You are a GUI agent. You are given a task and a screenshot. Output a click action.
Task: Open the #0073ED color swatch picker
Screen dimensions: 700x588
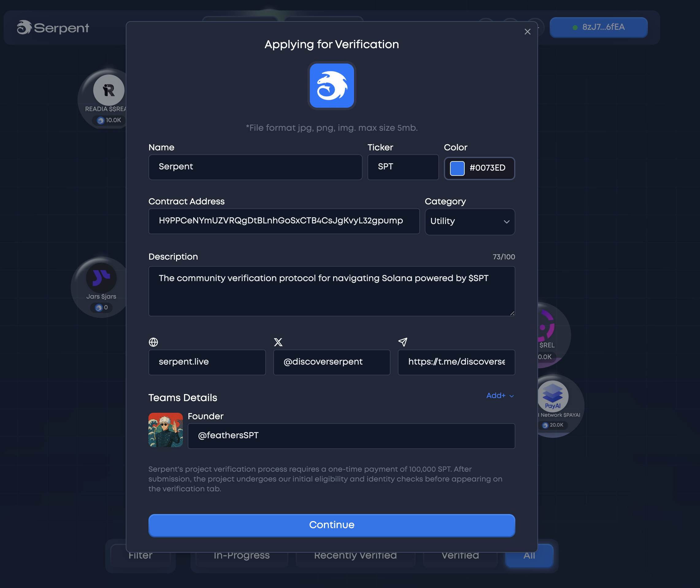point(457,168)
